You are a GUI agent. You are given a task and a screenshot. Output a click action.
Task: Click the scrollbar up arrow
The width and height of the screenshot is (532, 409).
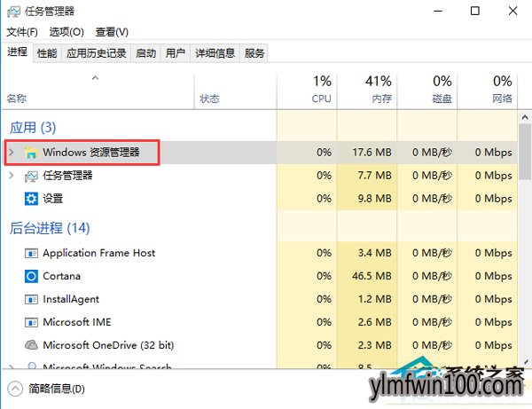point(525,117)
